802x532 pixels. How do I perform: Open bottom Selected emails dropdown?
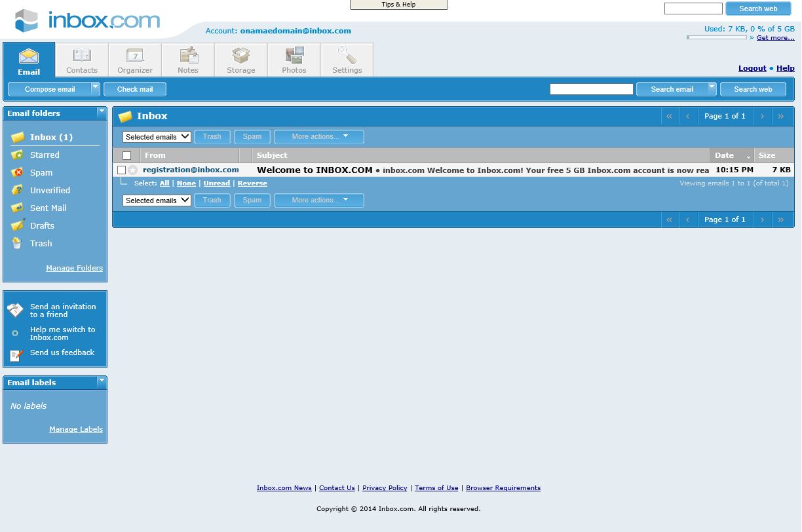click(157, 200)
